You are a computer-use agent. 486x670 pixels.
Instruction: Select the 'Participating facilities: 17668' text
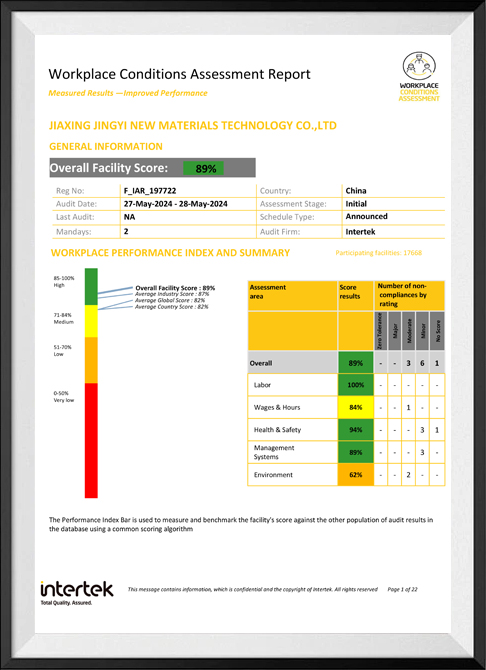coord(379,253)
